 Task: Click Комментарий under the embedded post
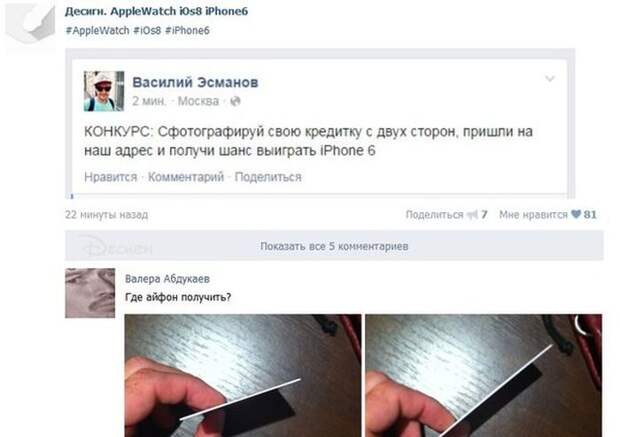[x=186, y=177]
